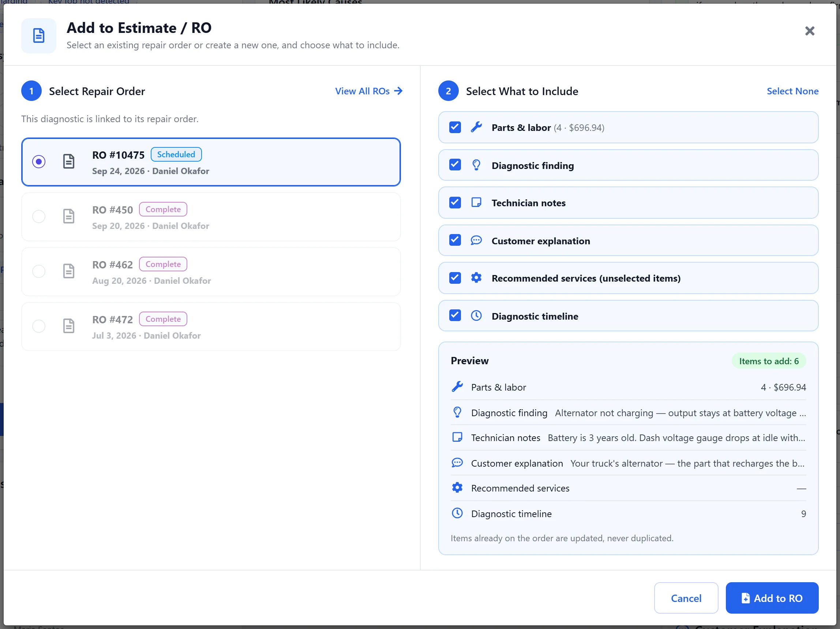
Task: Select the RO #472 radio button
Action: pos(39,326)
